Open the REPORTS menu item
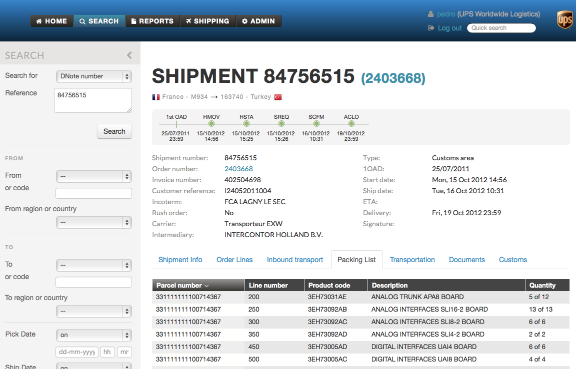This screenshot has height=369, width=576. pos(152,21)
